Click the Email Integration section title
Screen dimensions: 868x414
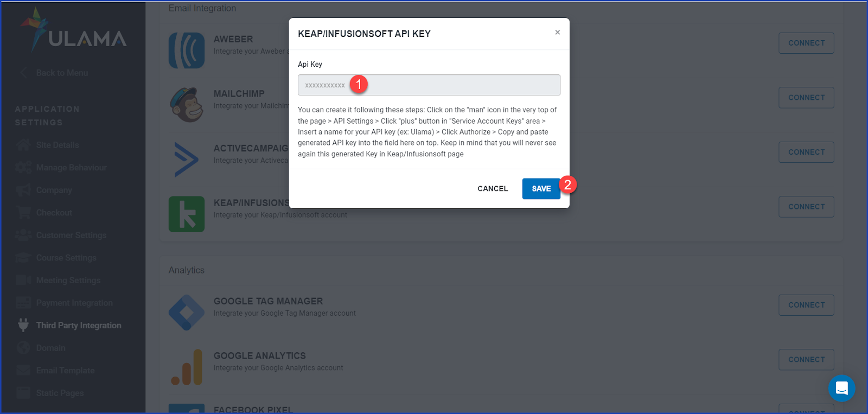202,8
